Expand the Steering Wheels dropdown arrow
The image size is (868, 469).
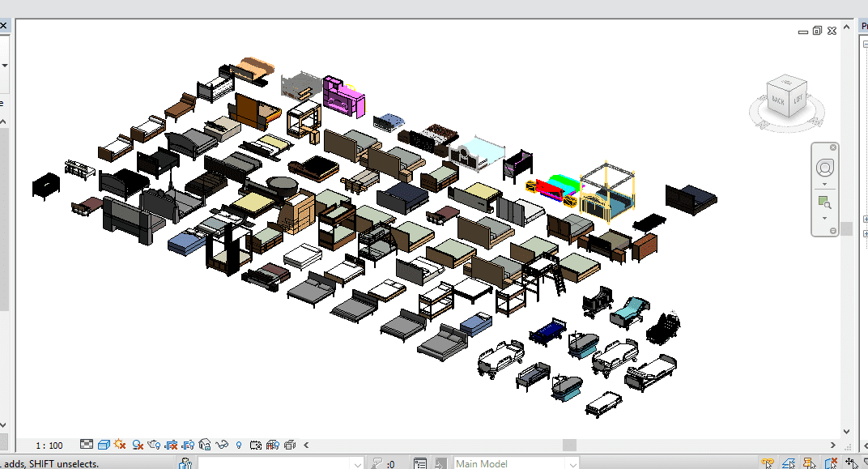824,185
